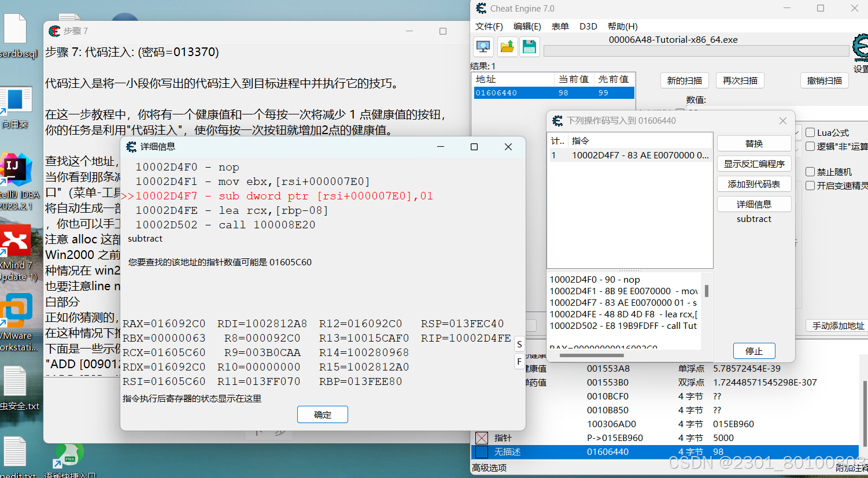Open the serdb.sql desktop file icon
This screenshot has height=478, width=868.
click(16, 36)
